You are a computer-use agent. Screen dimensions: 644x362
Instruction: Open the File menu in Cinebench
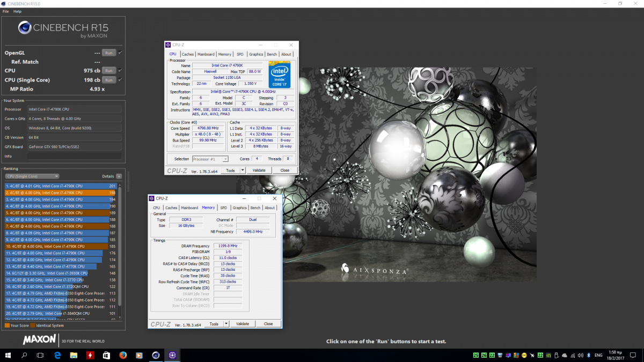pyautogui.click(x=6, y=11)
